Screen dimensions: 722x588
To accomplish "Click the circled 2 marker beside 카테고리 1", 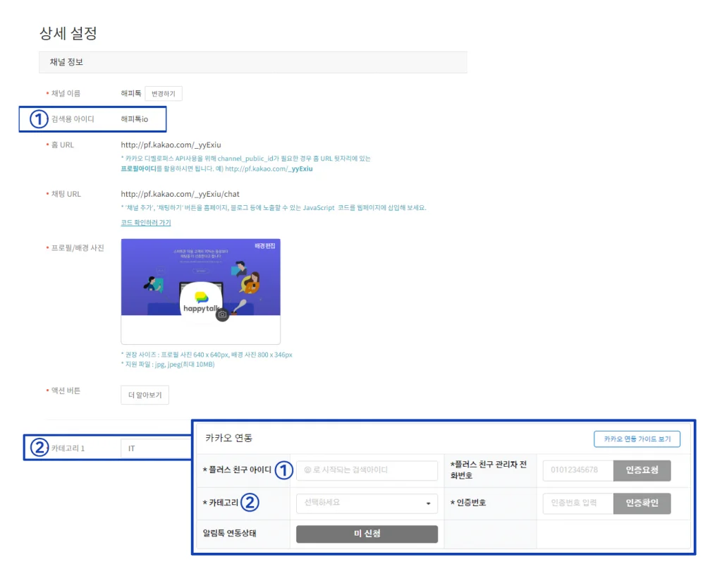I will tap(38, 448).
